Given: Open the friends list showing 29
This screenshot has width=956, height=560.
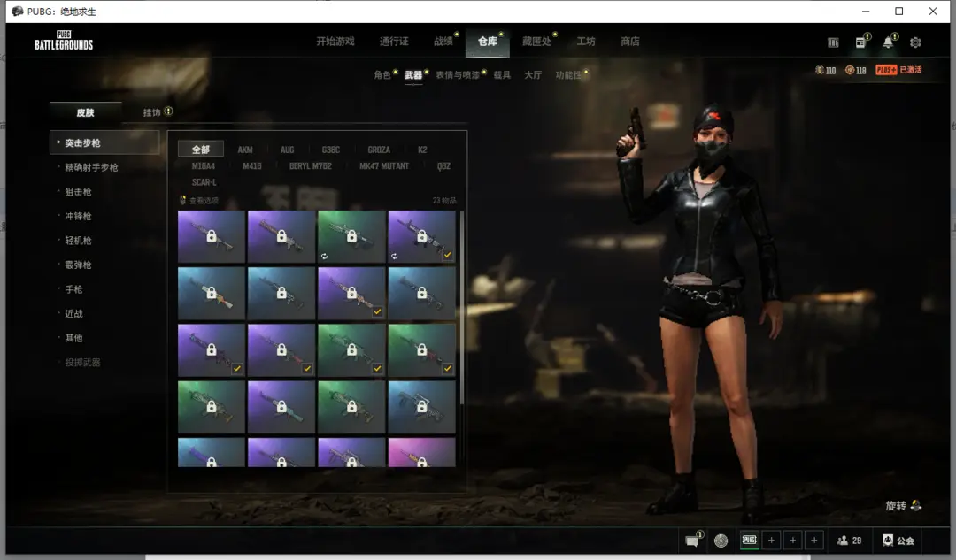Looking at the screenshot, I should click(x=849, y=541).
